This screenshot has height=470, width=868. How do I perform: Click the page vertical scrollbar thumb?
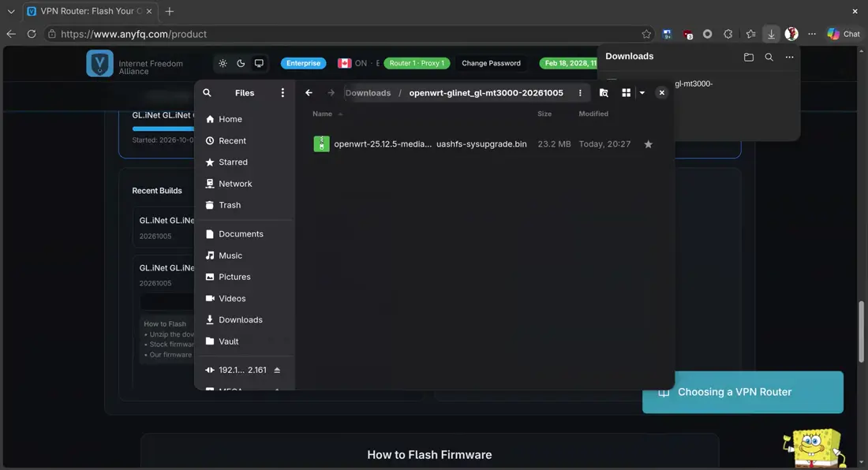click(861, 332)
